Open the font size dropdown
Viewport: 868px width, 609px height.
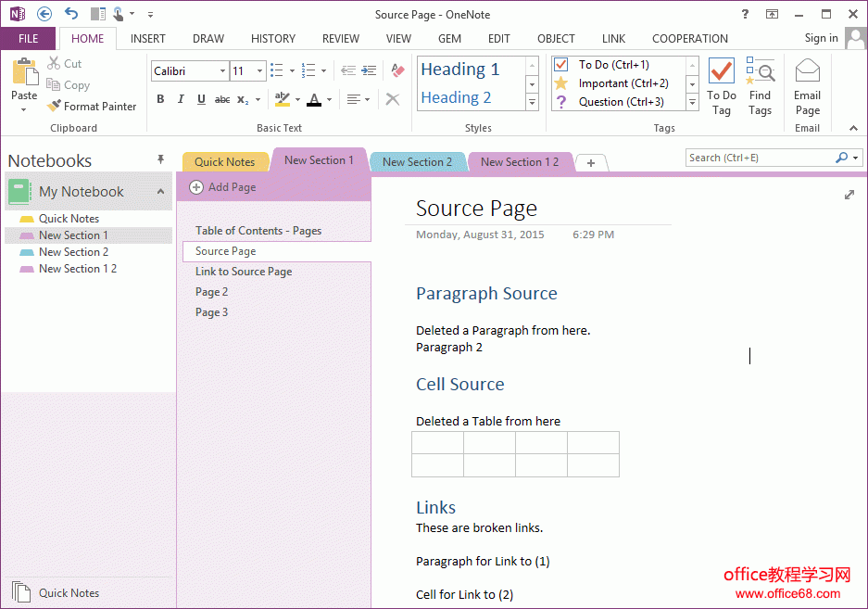259,71
